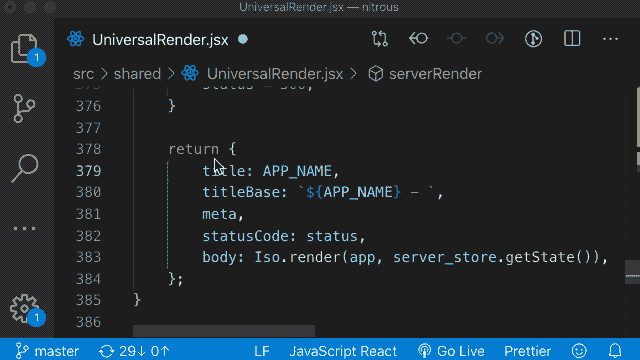Click APP_NAME on line 379

tap(297, 171)
